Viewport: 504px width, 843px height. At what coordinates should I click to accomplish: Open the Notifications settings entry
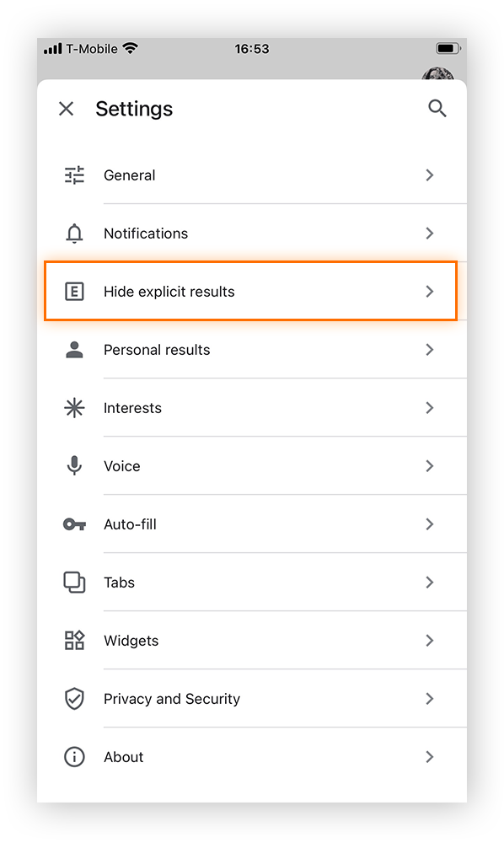coord(252,233)
